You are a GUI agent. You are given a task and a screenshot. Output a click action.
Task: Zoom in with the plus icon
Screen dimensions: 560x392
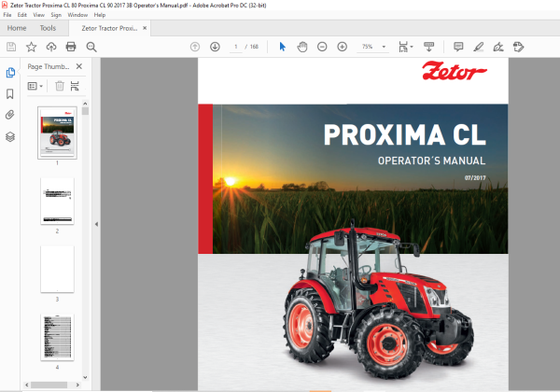[x=343, y=47]
